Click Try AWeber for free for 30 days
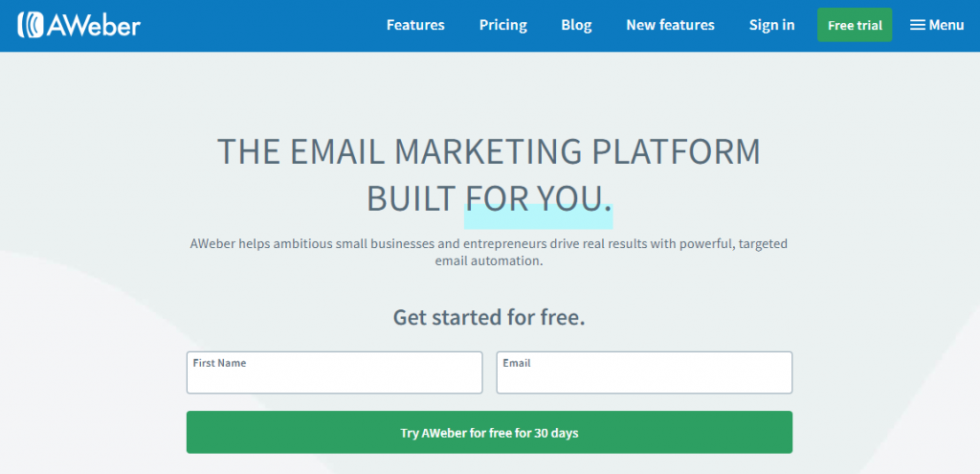980x474 pixels. (489, 432)
